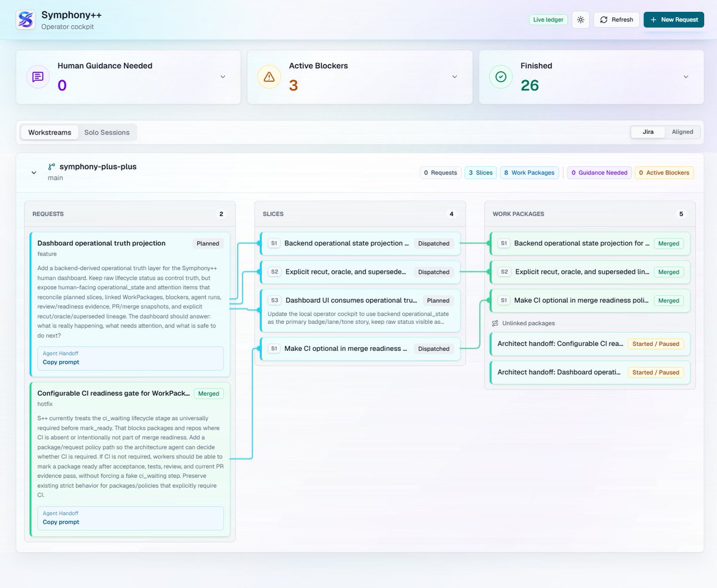Click S2 tag on Explicit recut work package
The height and width of the screenshot is (588, 717).
click(x=504, y=272)
